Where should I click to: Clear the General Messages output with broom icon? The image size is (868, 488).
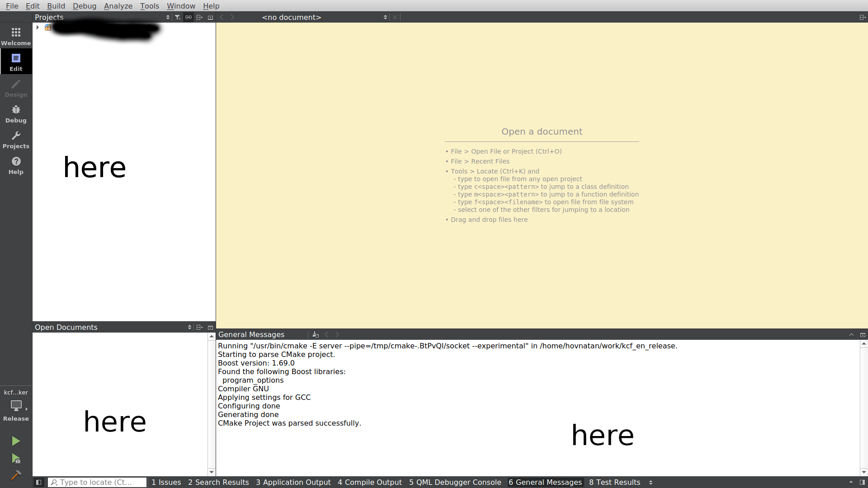point(316,334)
